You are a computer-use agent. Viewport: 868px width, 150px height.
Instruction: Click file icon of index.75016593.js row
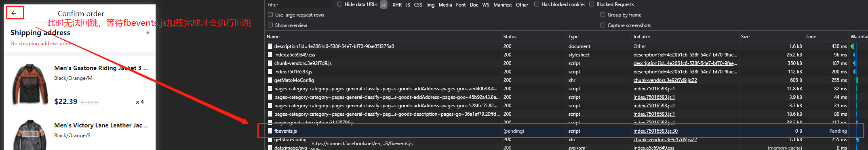pyautogui.click(x=270, y=72)
